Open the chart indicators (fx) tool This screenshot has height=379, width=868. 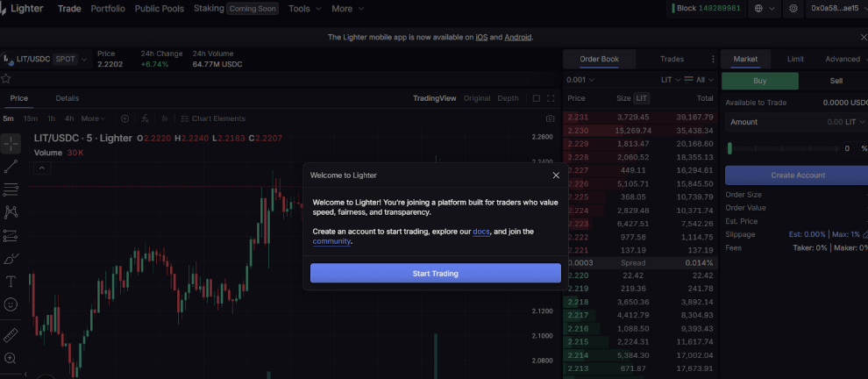coord(145,118)
